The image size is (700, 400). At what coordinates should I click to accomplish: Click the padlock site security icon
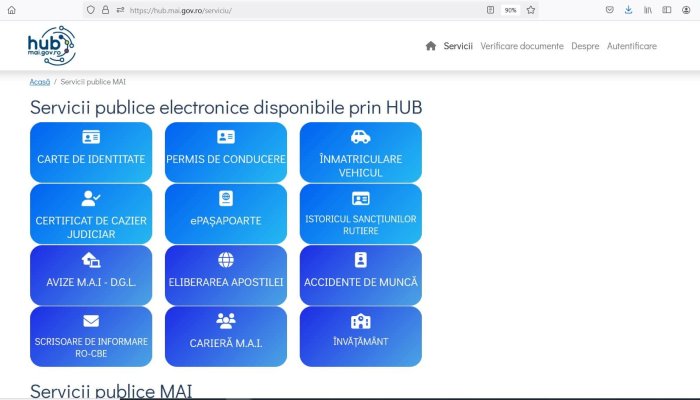[x=105, y=10]
